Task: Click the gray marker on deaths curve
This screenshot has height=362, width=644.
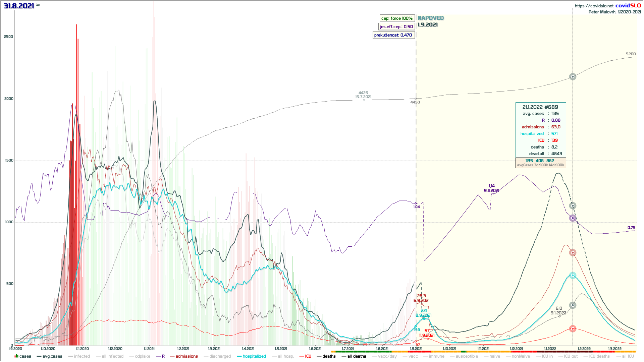Action: pos(573,305)
